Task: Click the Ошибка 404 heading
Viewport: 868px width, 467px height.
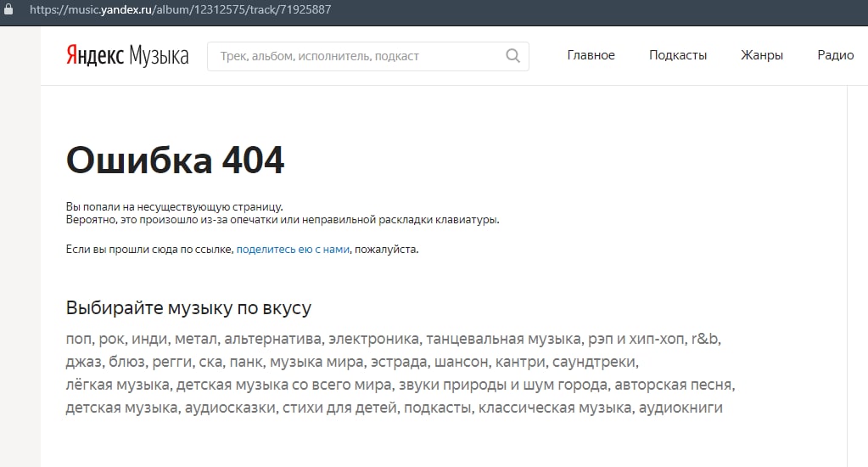Action: tap(175, 160)
